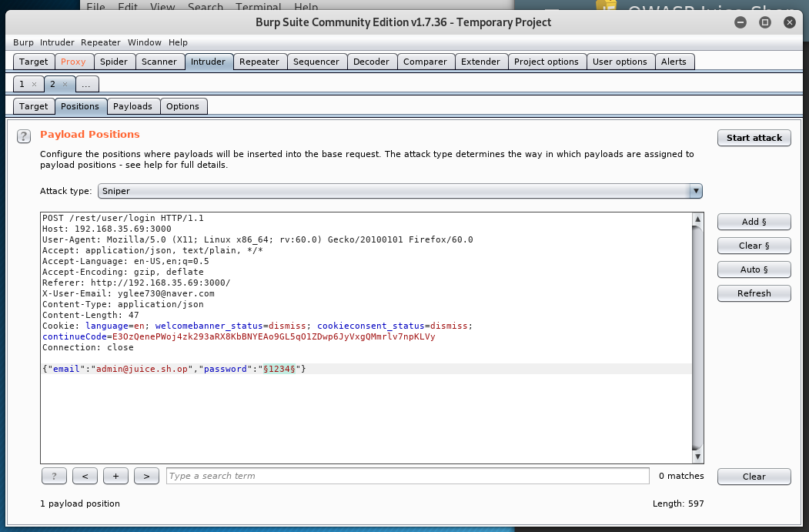
Task: Click the §1234§ payload marker
Action: tap(279, 369)
